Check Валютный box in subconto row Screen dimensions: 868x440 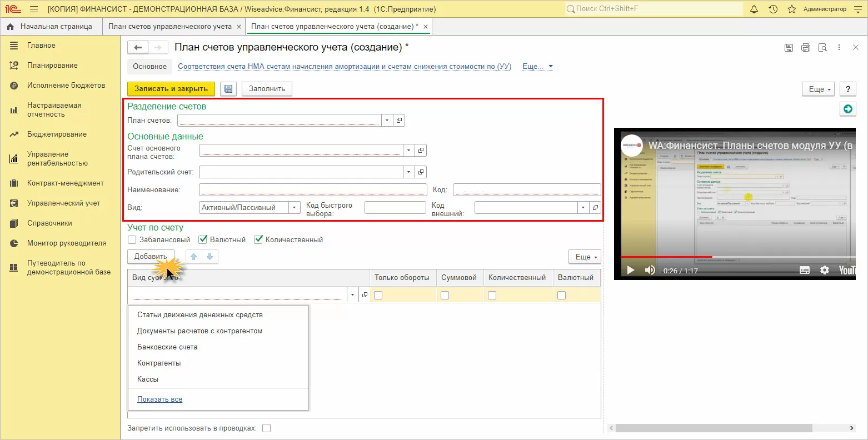561,296
